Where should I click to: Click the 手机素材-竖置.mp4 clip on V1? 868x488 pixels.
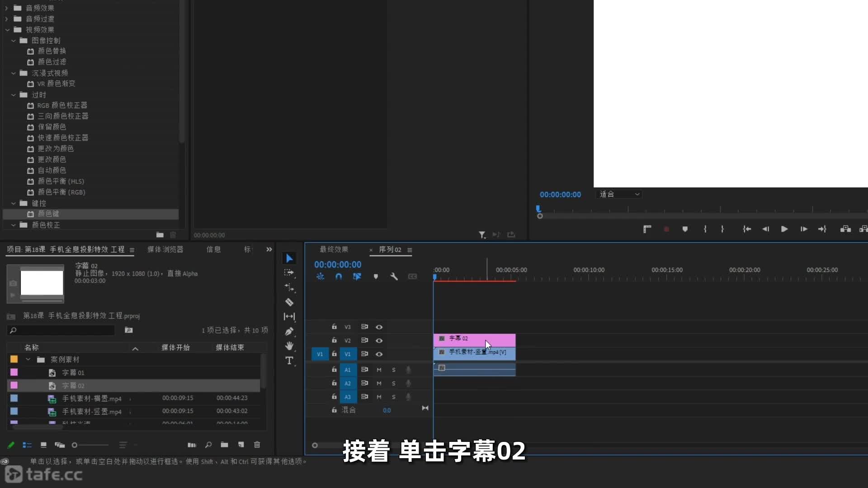tap(474, 353)
